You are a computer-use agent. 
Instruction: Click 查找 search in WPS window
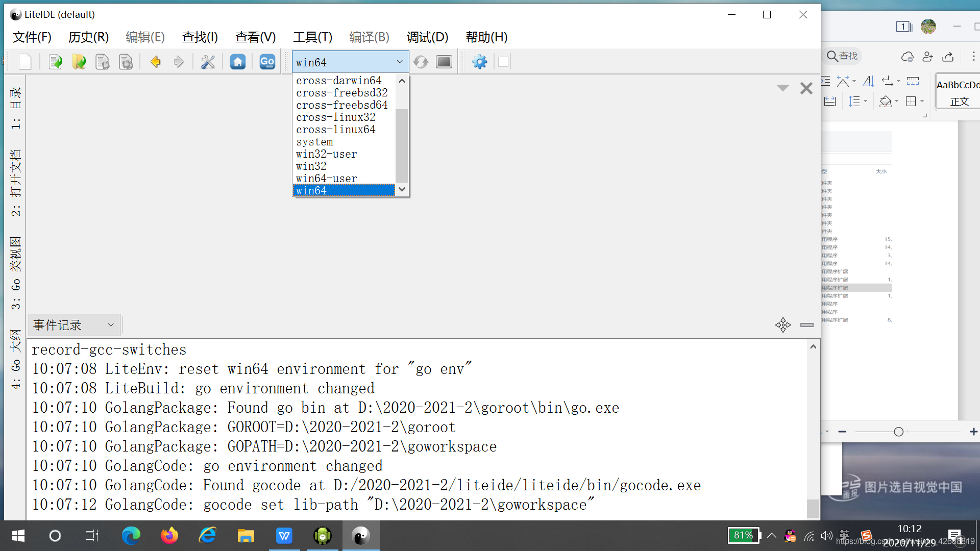click(x=843, y=56)
